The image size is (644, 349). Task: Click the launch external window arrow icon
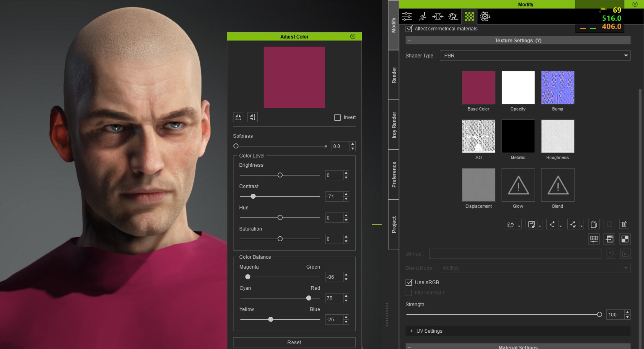coord(609,239)
